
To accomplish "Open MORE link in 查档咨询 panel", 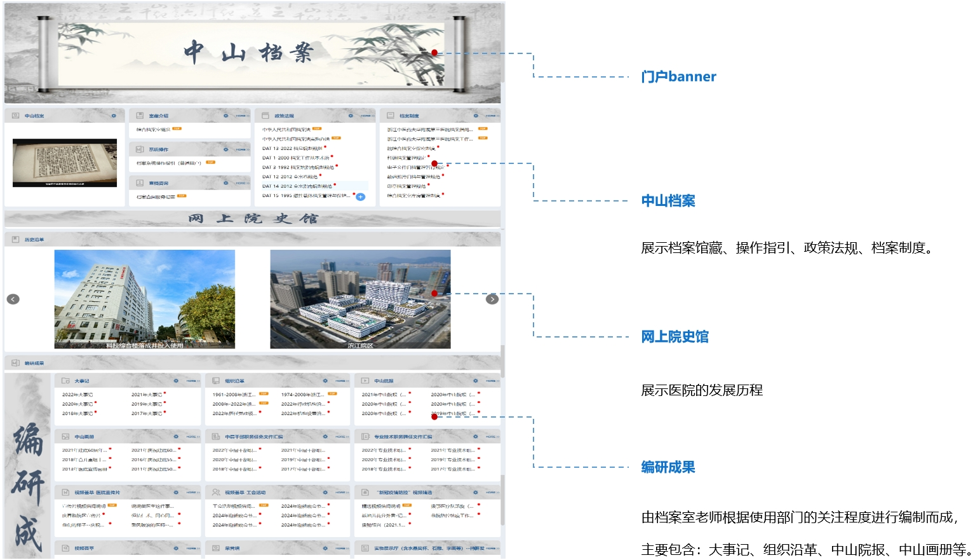I will tap(242, 183).
